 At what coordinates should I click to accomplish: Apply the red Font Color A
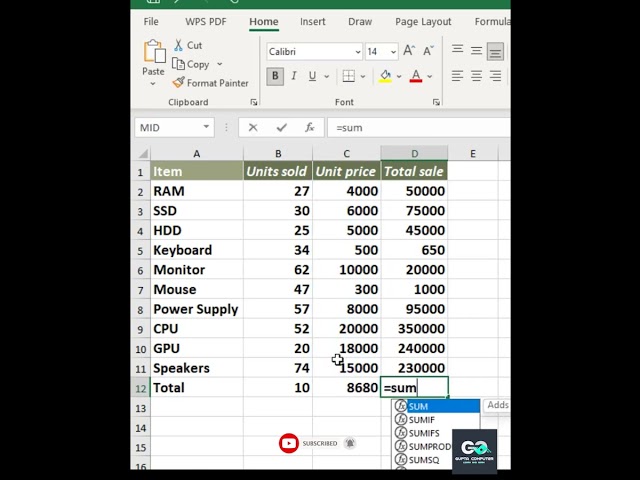(416, 76)
